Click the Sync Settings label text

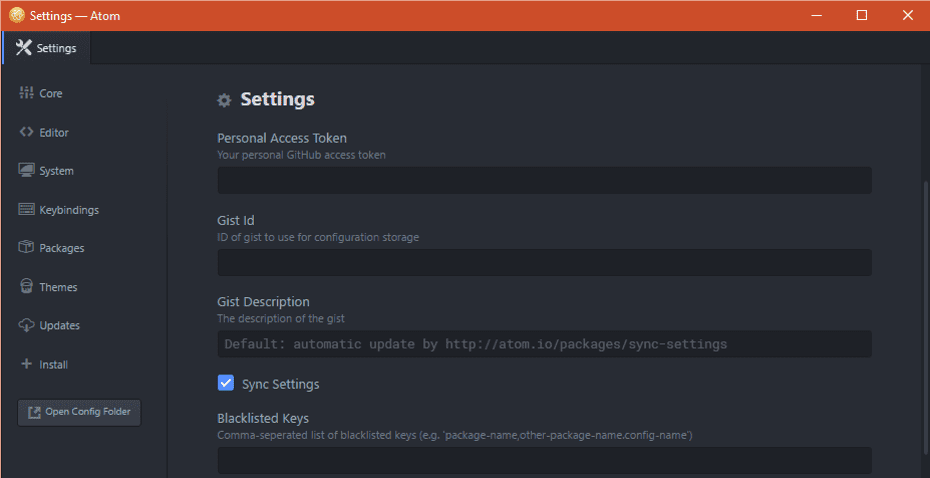[x=281, y=384]
